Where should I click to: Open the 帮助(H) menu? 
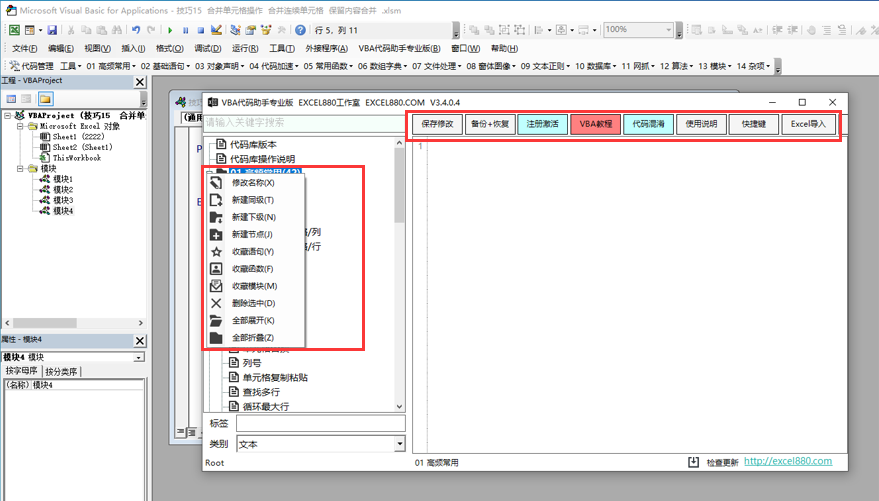click(x=504, y=48)
